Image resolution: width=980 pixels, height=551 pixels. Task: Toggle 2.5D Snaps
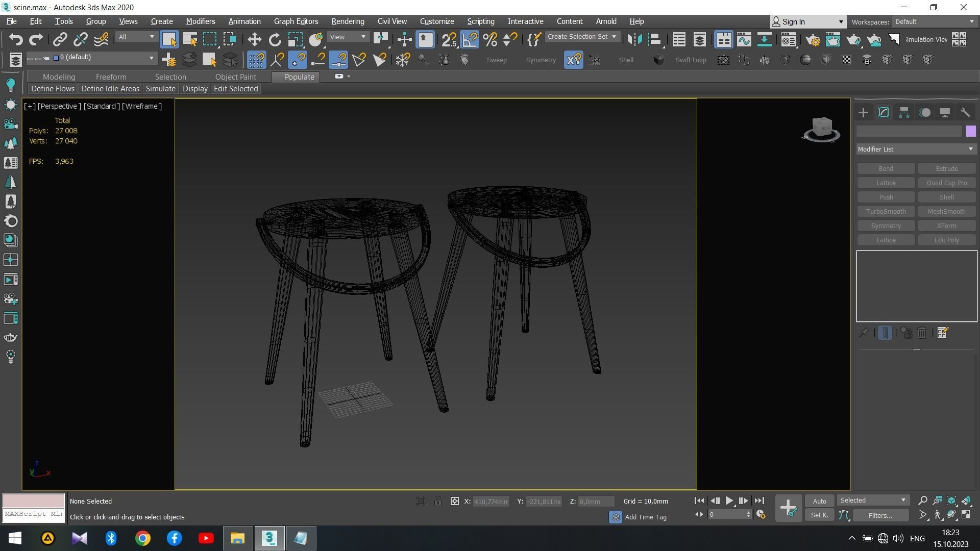(x=449, y=40)
